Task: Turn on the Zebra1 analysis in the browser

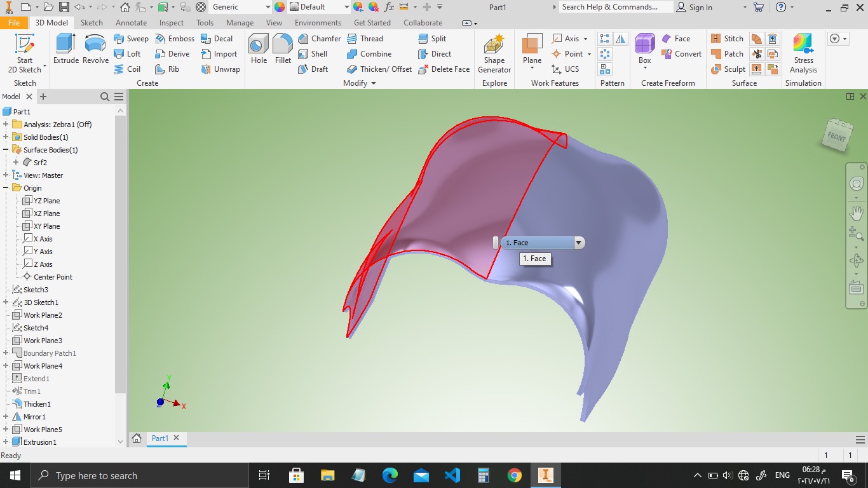Action: (x=59, y=124)
